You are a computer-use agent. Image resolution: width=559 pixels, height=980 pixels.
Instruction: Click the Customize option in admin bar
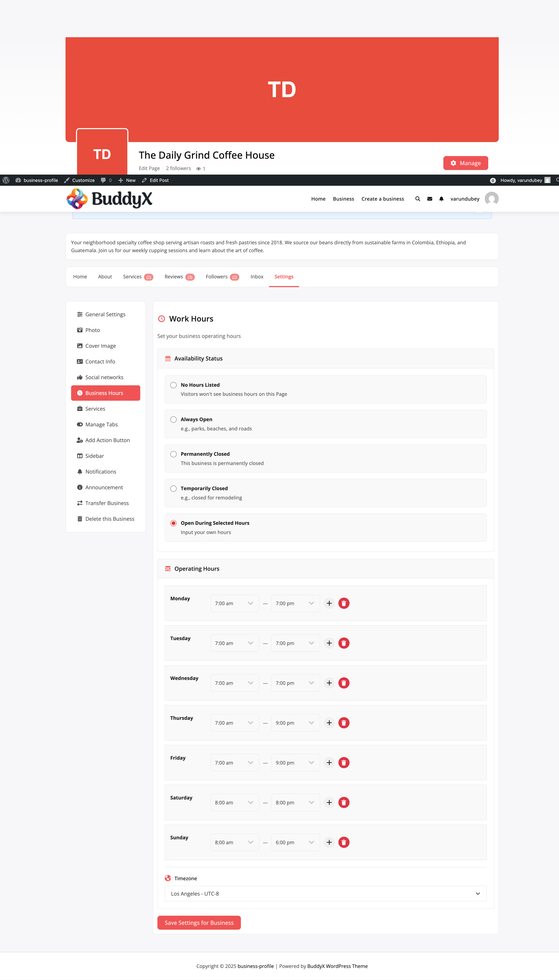[x=79, y=180]
